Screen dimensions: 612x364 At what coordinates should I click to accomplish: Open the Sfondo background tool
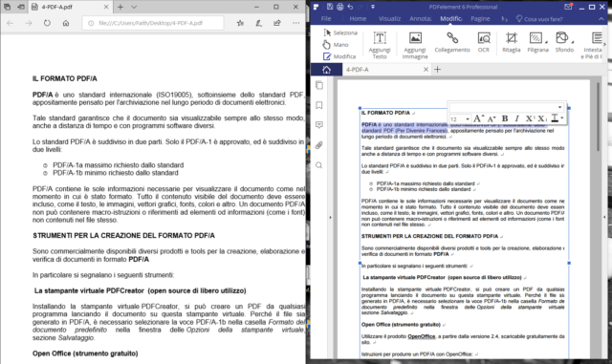564,42
